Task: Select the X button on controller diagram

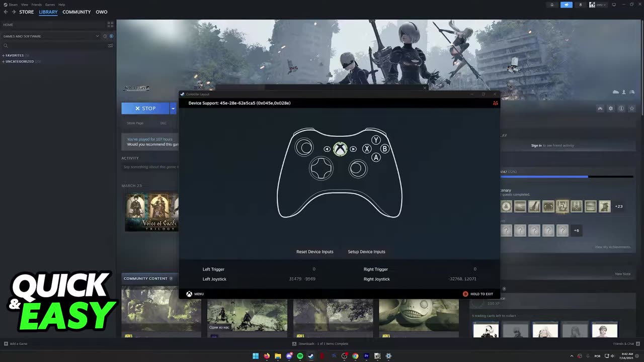Action: [x=367, y=149]
